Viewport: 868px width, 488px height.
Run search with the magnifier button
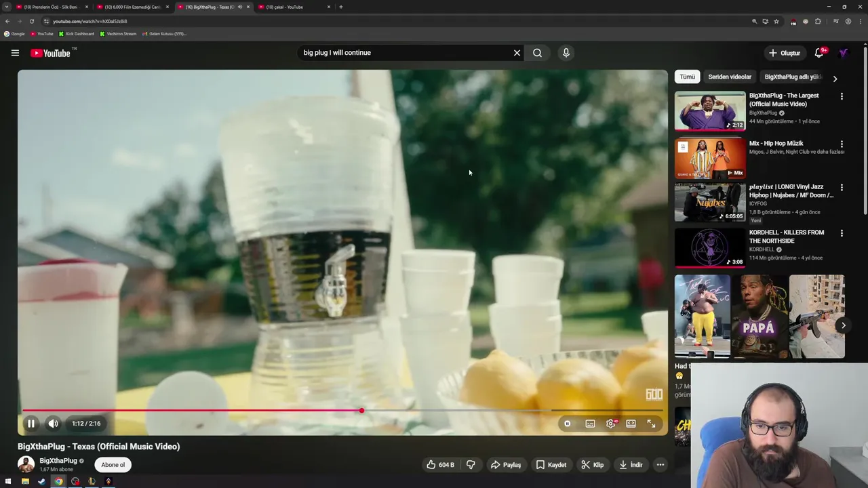(x=537, y=53)
